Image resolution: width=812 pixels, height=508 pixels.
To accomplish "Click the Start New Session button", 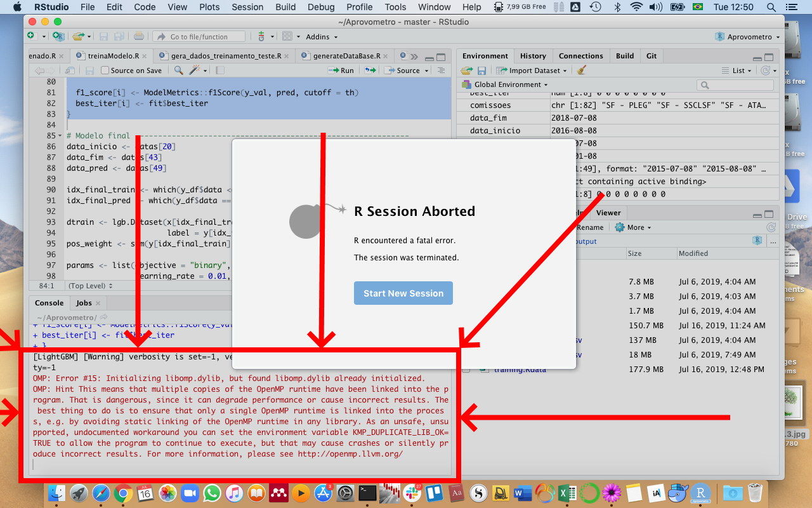I will click(403, 293).
